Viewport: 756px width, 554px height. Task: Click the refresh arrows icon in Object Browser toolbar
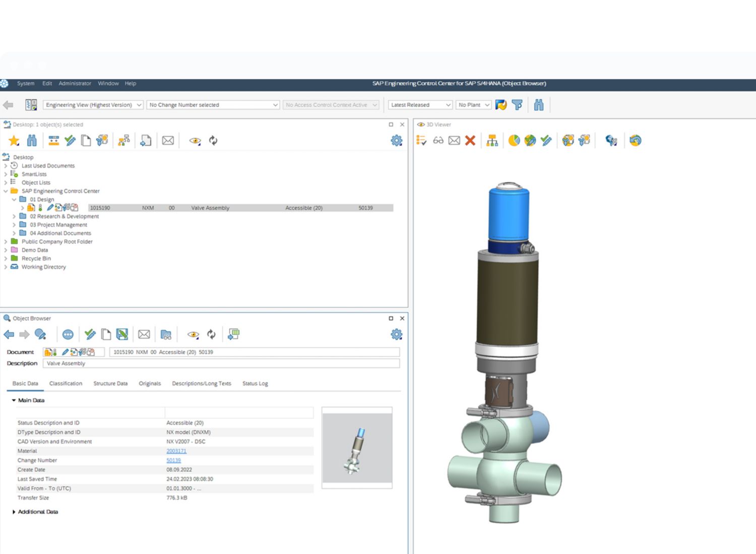(x=211, y=334)
